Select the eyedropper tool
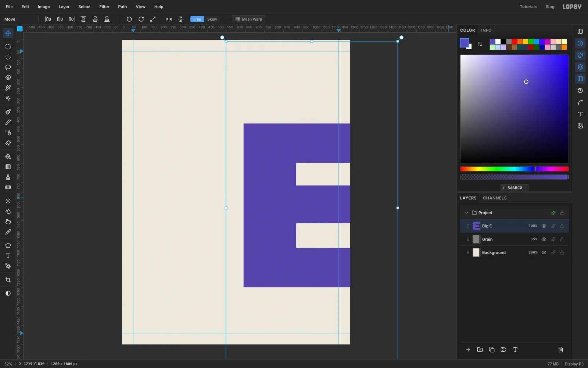The width and height of the screenshot is (588, 368). 8,232
